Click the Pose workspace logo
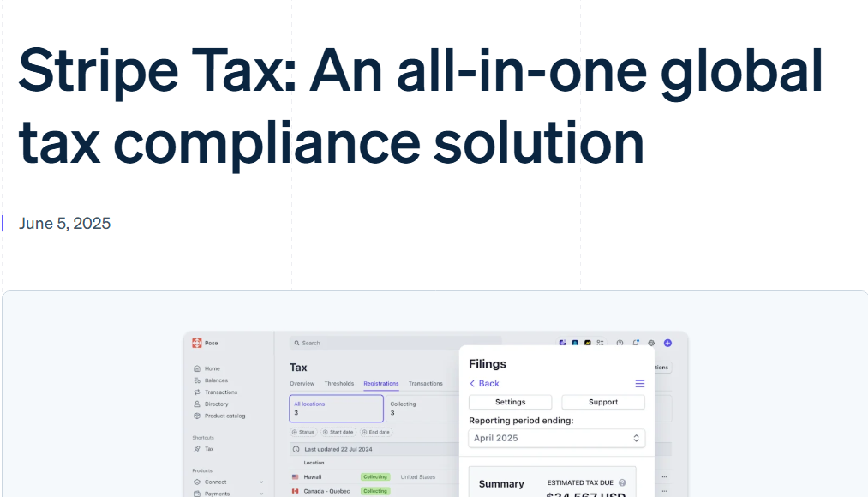868x497 pixels. tap(195, 343)
